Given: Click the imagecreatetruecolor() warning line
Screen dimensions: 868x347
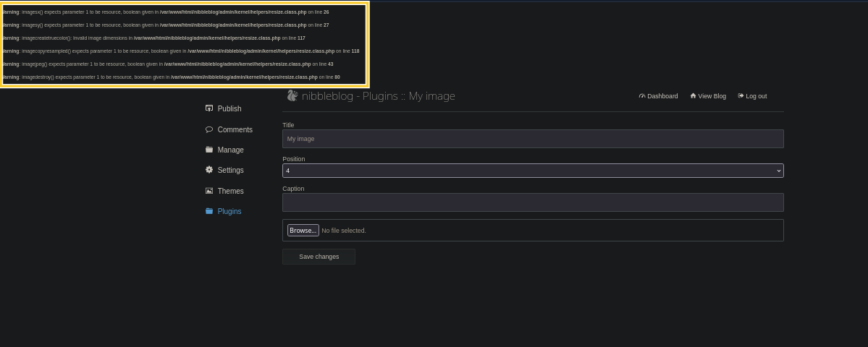Looking at the screenshot, I should pos(153,38).
